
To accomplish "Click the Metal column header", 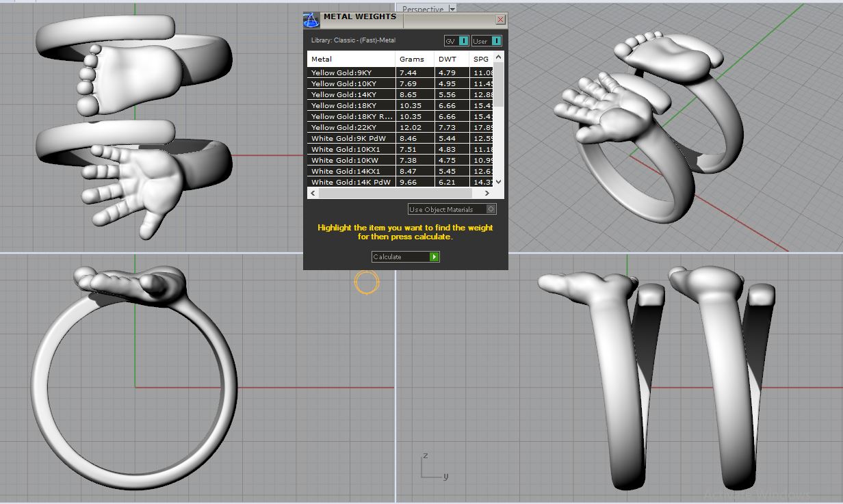I will pos(322,59).
